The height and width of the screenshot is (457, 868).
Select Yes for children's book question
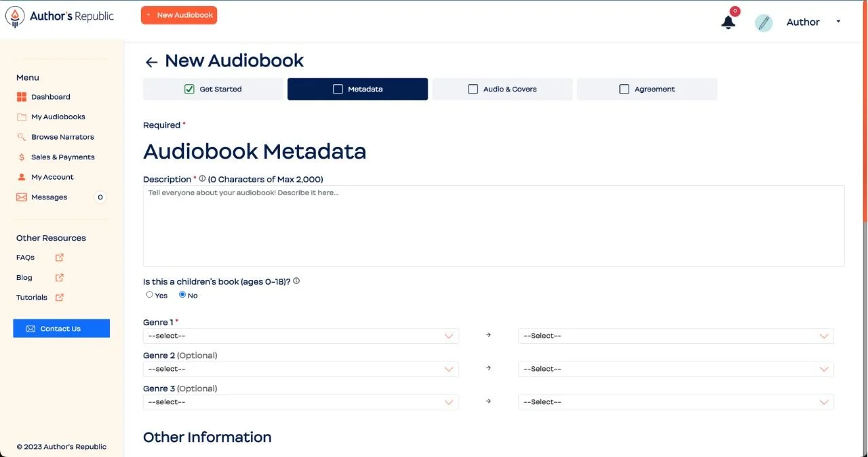[x=149, y=294]
